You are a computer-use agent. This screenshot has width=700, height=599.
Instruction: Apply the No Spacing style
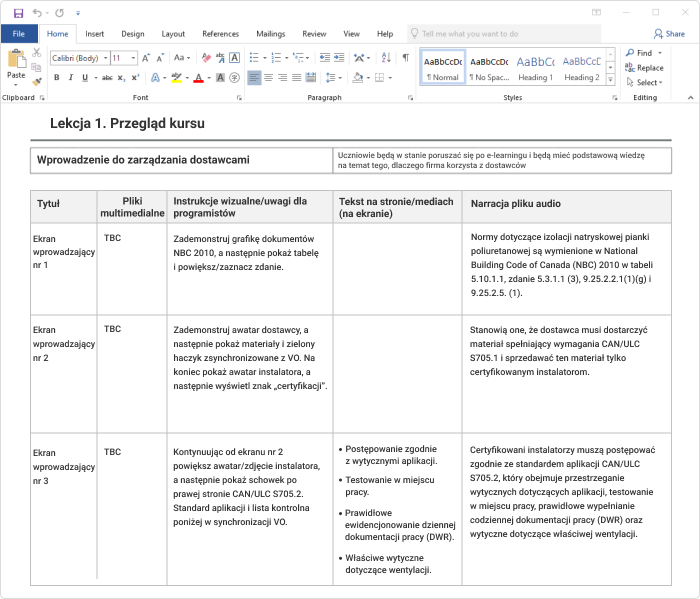click(489, 67)
